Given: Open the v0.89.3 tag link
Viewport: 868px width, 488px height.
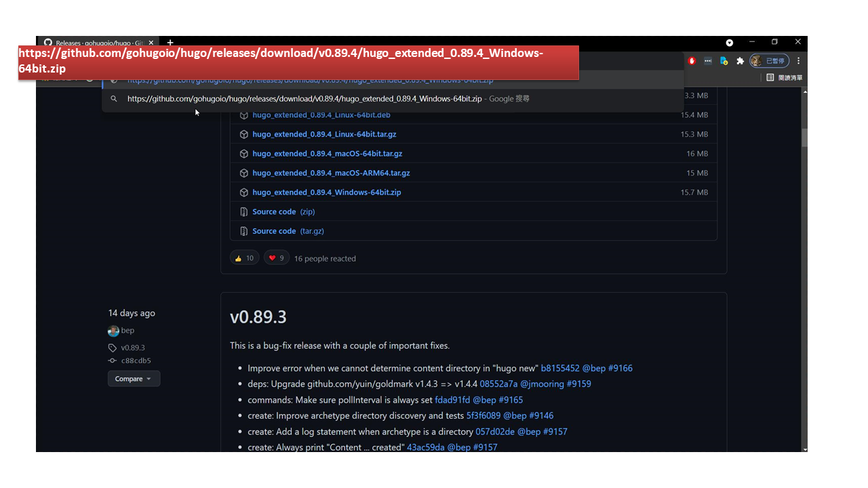Looking at the screenshot, I should click(133, 348).
